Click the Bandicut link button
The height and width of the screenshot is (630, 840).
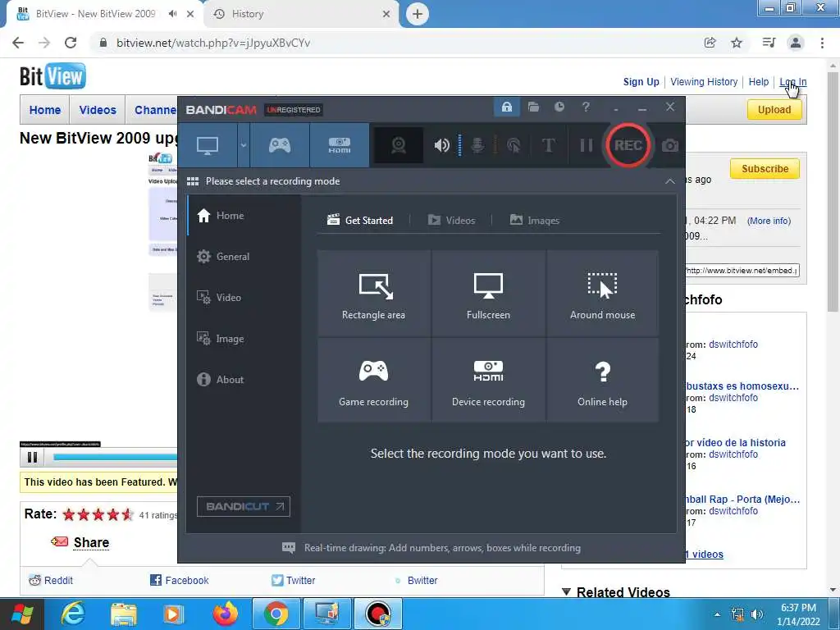tap(243, 507)
